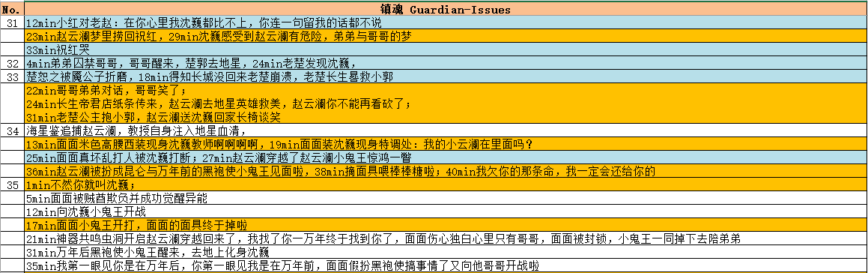
Task: Select the cell starting '23min赵云澜梦里捞回祝红'
Action: [446, 36]
